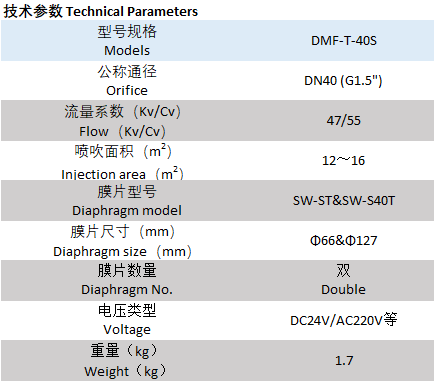Click the Φ66&Φ127 size value
Screen dimensions: 434x381
click(344, 240)
